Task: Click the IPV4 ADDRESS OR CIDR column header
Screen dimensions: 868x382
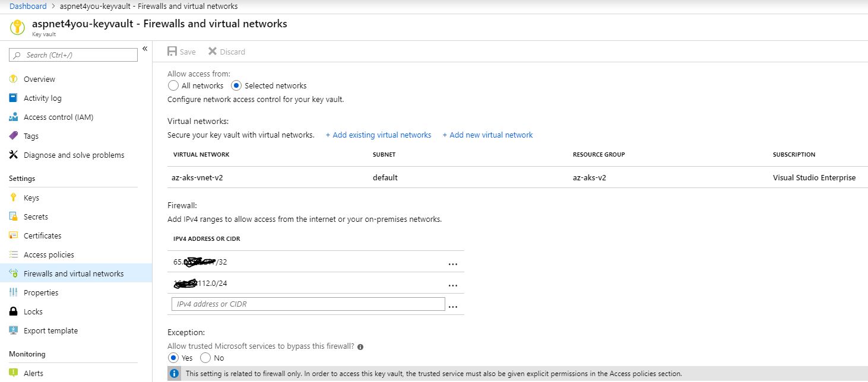Action: [x=207, y=238]
